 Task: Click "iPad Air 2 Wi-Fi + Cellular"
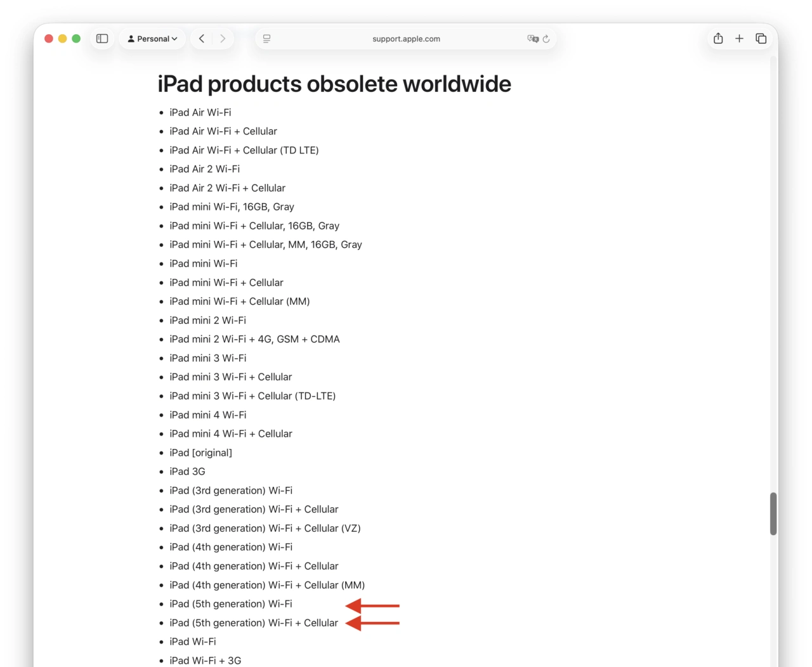pos(228,188)
